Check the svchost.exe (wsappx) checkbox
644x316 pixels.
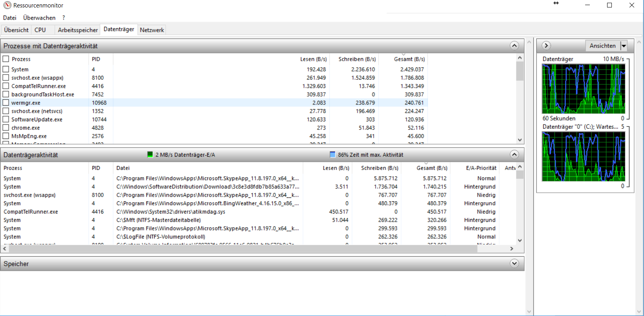[x=6, y=78]
